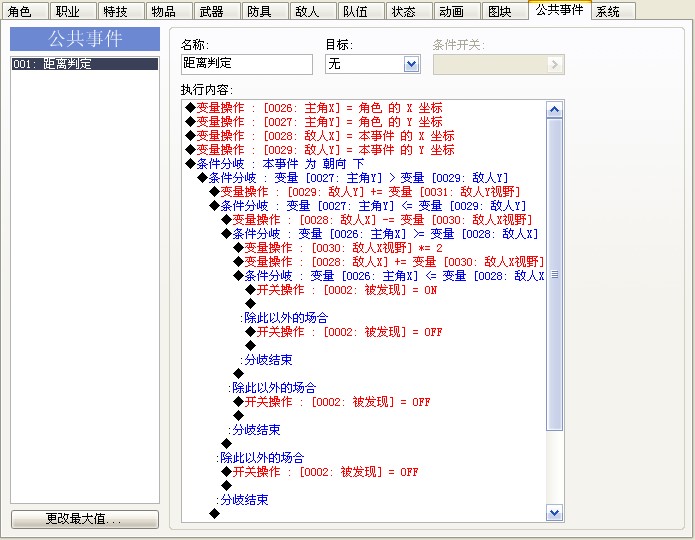Select condition 主角Y <= 变量 敌人Y
This screenshot has width=695, height=540.
coord(368,206)
